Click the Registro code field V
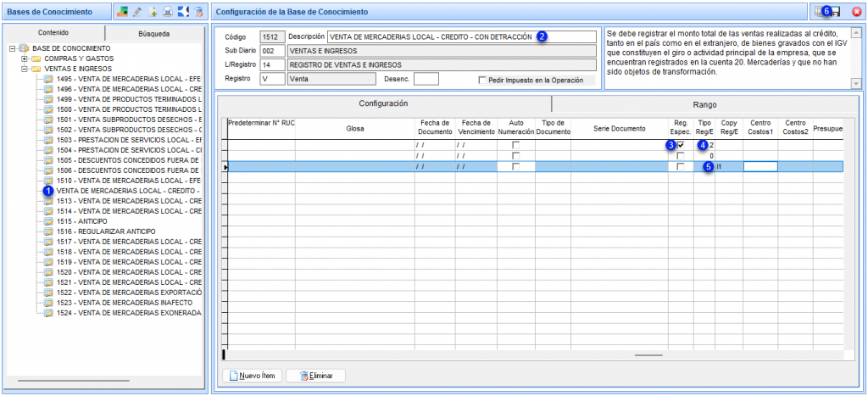Image resolution: width=868 pixels, height=396 pixels. point(272,79)
